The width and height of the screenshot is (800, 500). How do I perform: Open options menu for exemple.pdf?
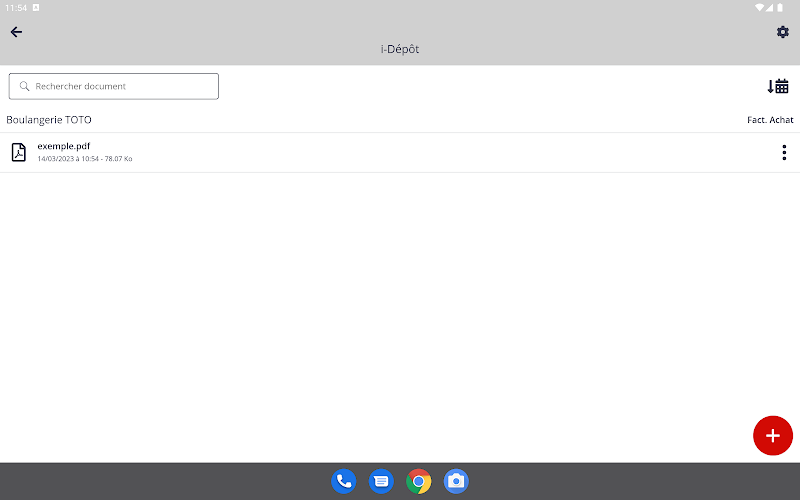tap(784, 153)
